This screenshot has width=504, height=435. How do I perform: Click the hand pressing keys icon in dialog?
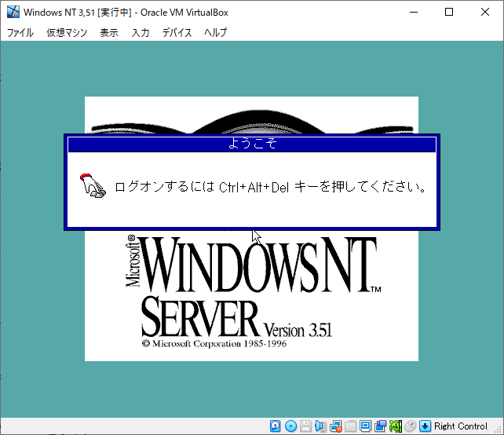[x=93, y=185]
